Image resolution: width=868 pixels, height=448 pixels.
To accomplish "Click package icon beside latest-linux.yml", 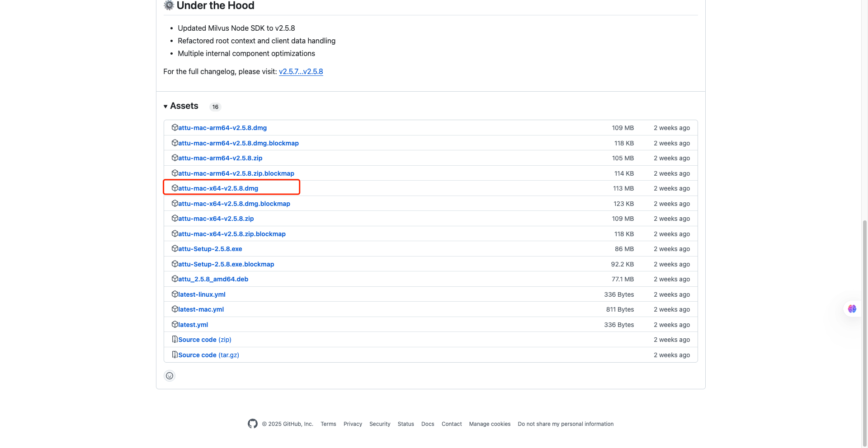I will tap(175, 294).
